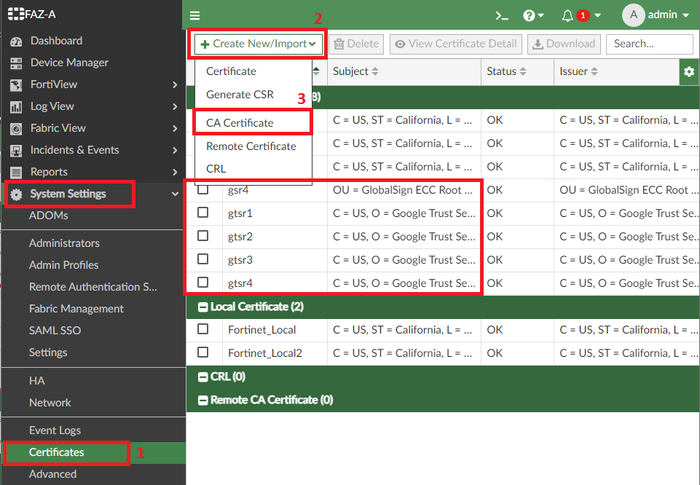This screenshot has height=485, width=700.
Task: Click the gtsr1 certificate name
Action: coord(240,213)
